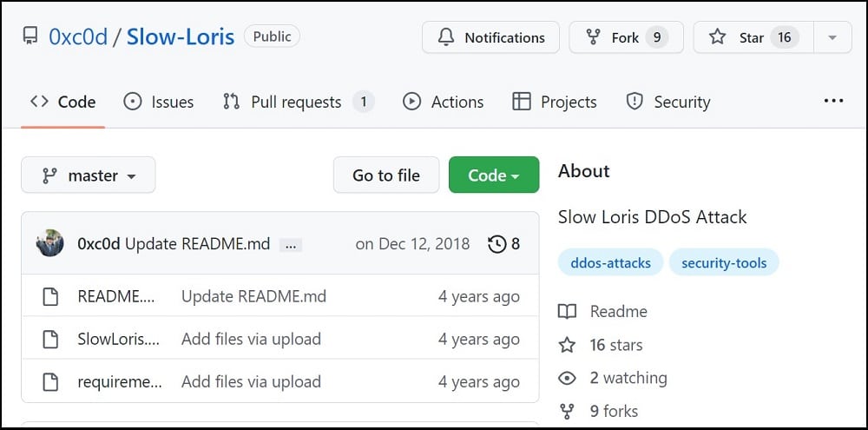Viewport: 868px width, 430px height.
Task: Click the file icon beside requirements
Action: 51,382
